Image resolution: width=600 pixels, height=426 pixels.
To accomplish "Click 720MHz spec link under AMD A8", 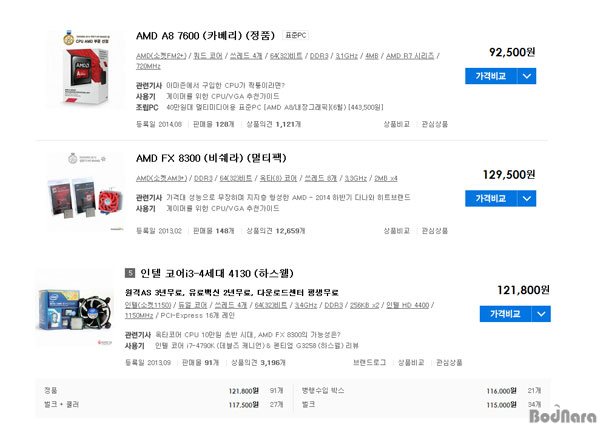I will (x=148, y=66).
